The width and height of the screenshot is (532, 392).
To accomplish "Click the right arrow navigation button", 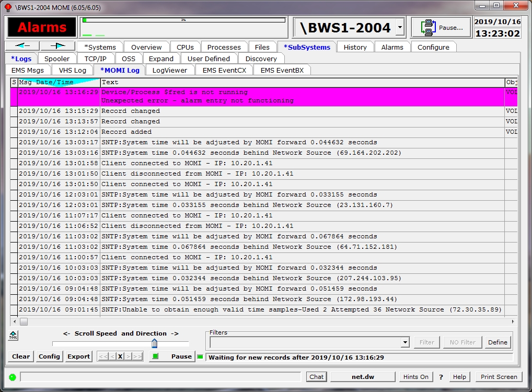I will (x=57, y=47).
